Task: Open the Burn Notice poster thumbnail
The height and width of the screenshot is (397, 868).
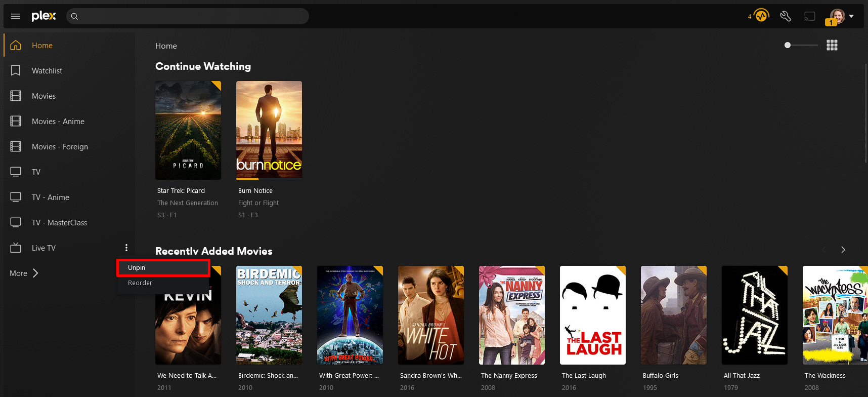Action: (269, 130)
